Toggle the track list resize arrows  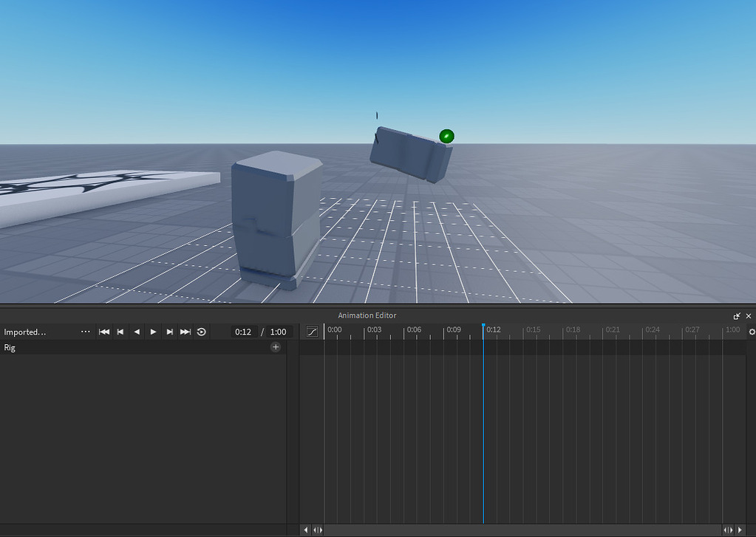pyautogui.click(x=317, y=530)
